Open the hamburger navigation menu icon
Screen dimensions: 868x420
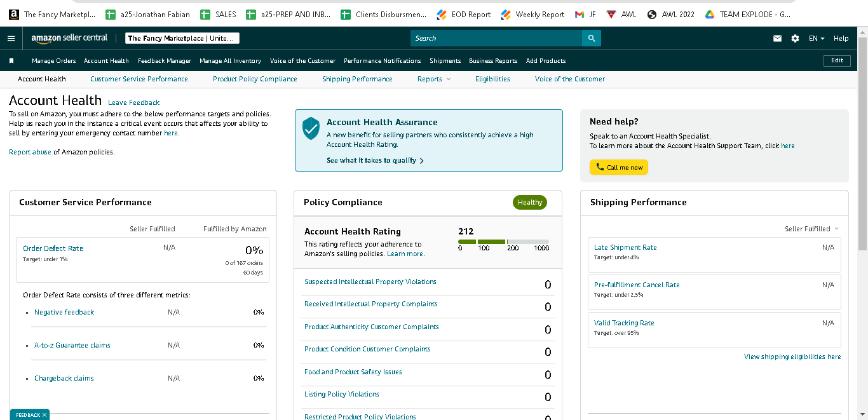click(11, 38)
